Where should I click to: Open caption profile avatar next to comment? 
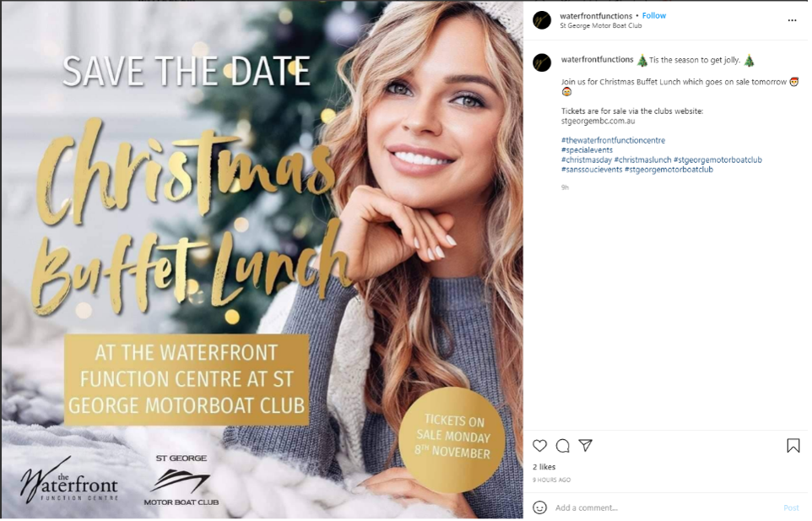point(542,62)
